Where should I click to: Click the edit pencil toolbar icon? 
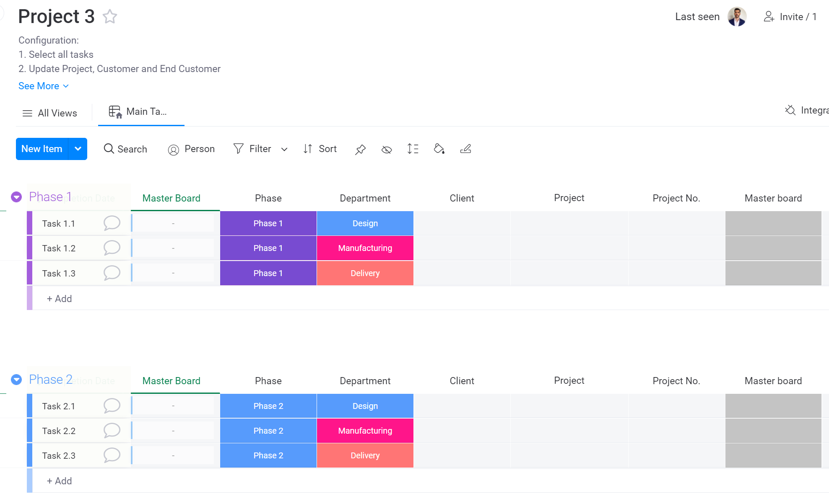[x=465, y=149]
